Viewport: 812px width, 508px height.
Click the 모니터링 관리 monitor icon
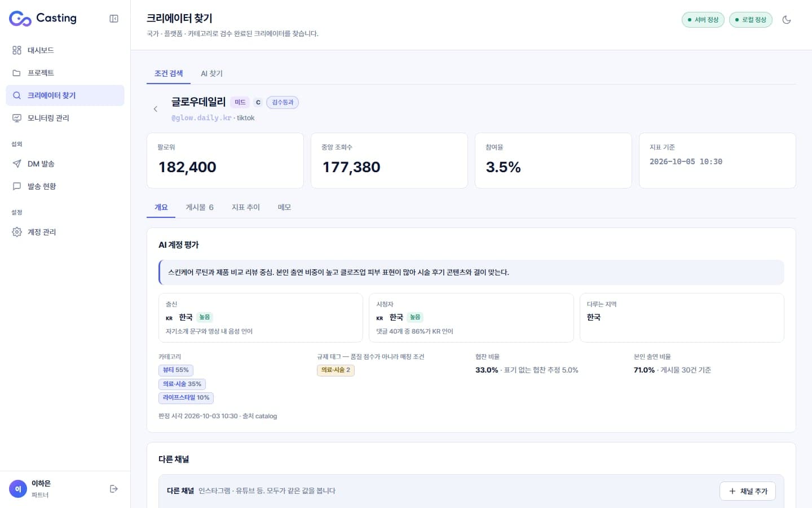(17, 118)
